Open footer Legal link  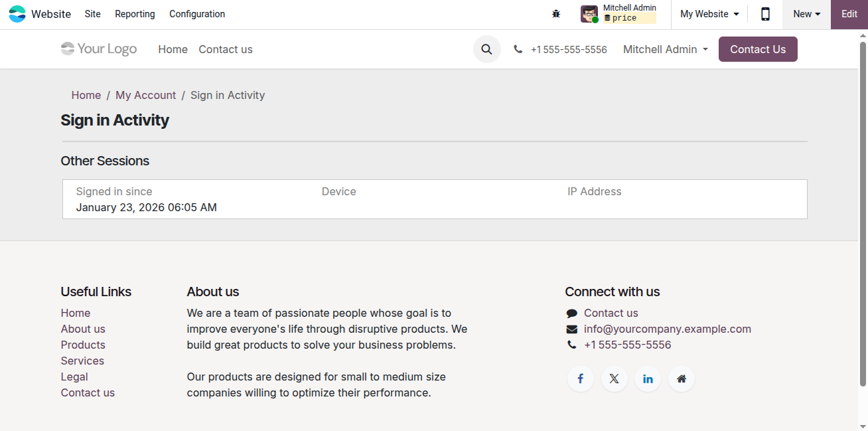[74, 377]
